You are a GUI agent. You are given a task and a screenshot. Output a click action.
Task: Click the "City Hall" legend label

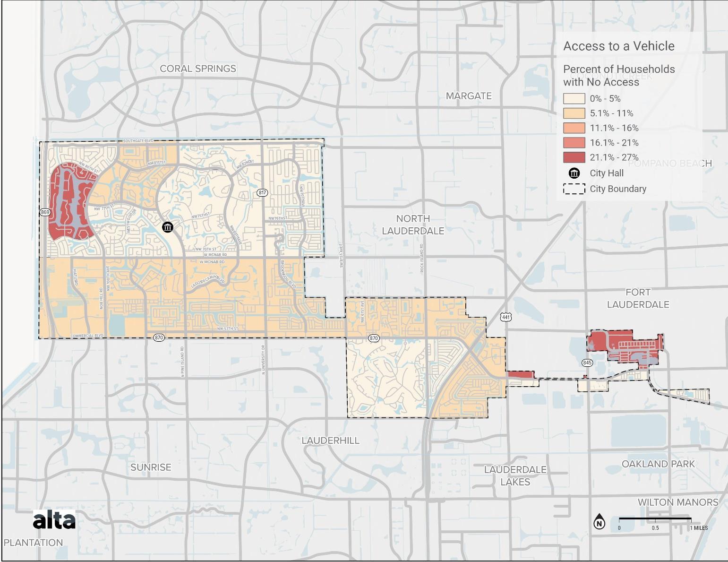(x=607, y=173)
